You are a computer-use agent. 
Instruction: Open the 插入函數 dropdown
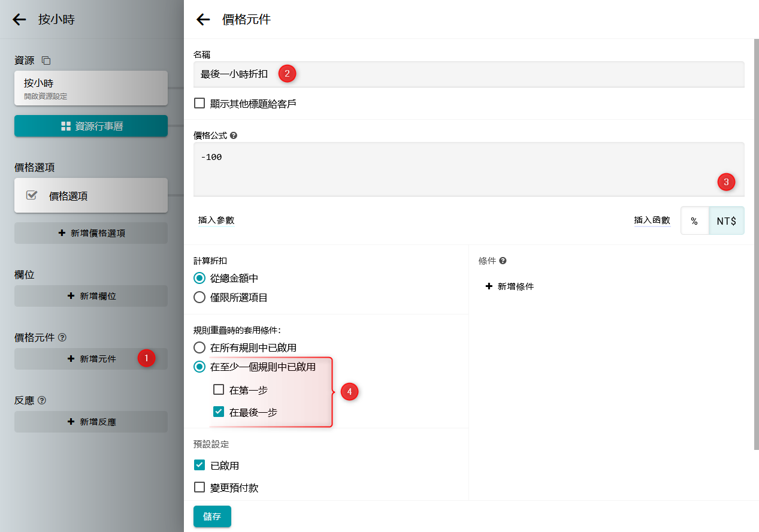tap(652, 221)
